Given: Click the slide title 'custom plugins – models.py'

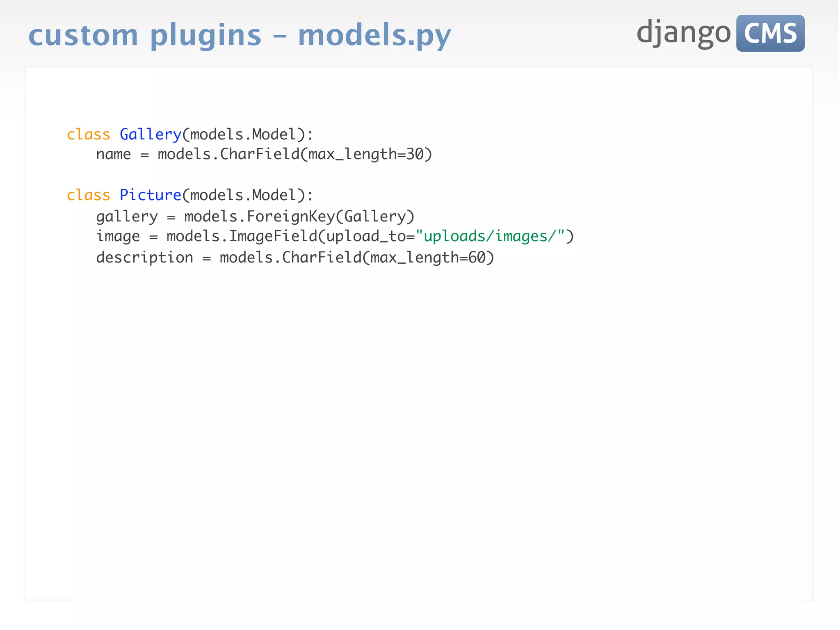Looking at the screenshot, I should [240, 36].
